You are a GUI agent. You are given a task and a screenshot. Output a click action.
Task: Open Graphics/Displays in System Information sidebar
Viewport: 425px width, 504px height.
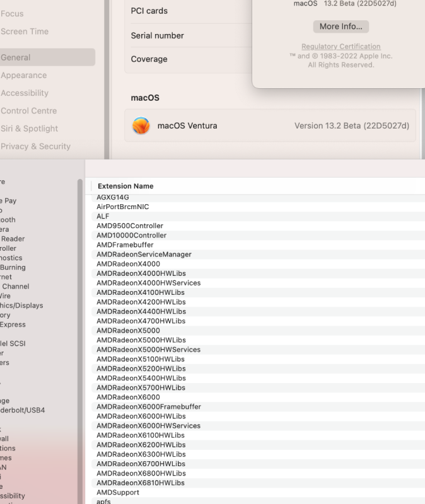21,306
